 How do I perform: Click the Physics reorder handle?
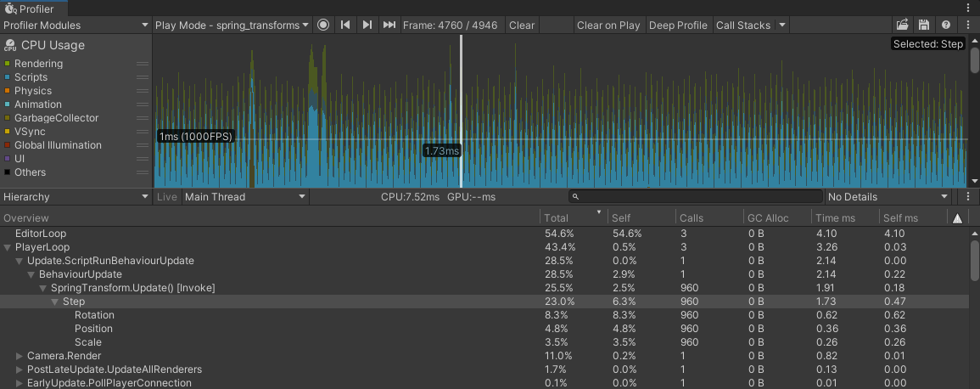point(143,91)
